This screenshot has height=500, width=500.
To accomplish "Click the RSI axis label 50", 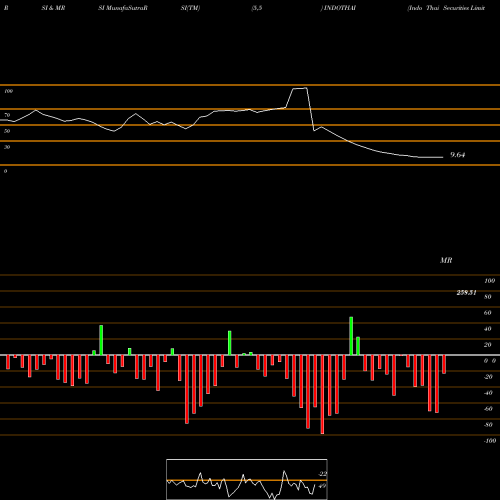I will [7, 131].
